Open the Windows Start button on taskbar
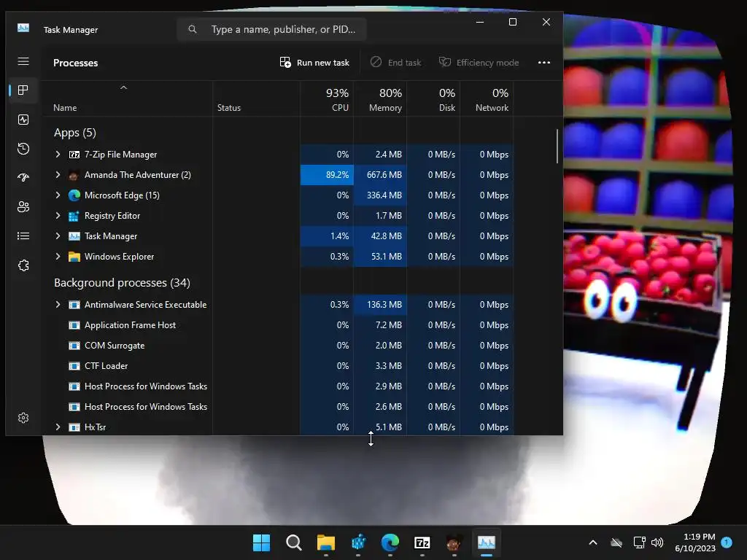 [262, 542]
